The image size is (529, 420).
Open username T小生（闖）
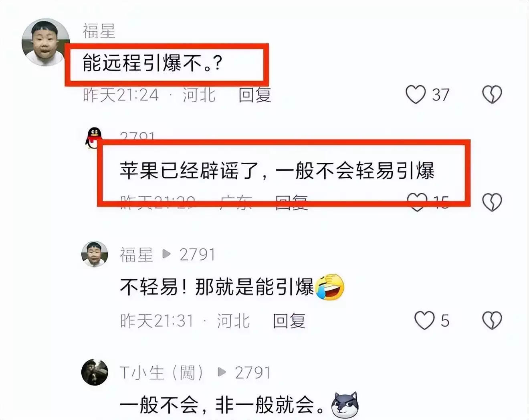point(162,373)
